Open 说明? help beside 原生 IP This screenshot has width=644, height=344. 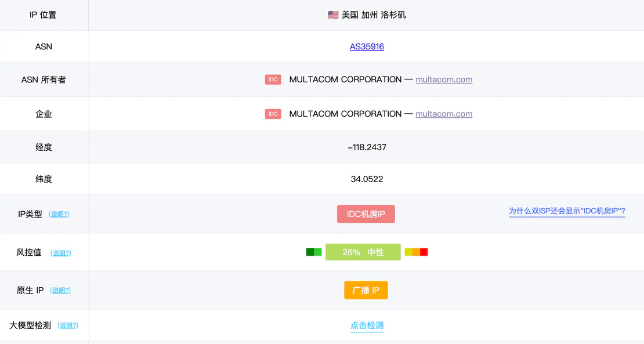point(60,290)
